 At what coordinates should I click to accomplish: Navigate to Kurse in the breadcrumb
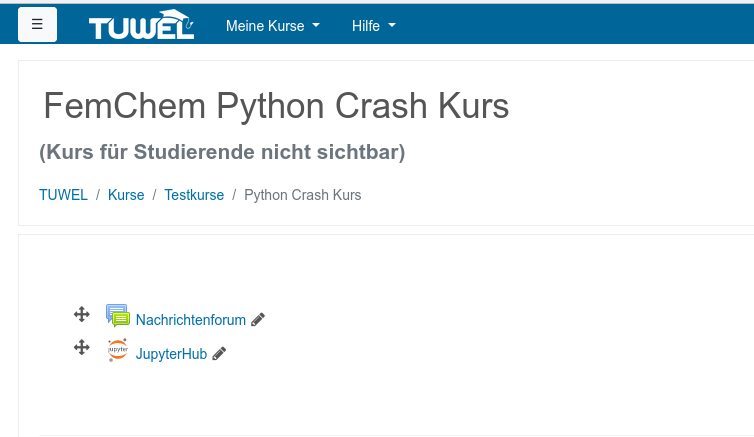click(x=126, y=195)
